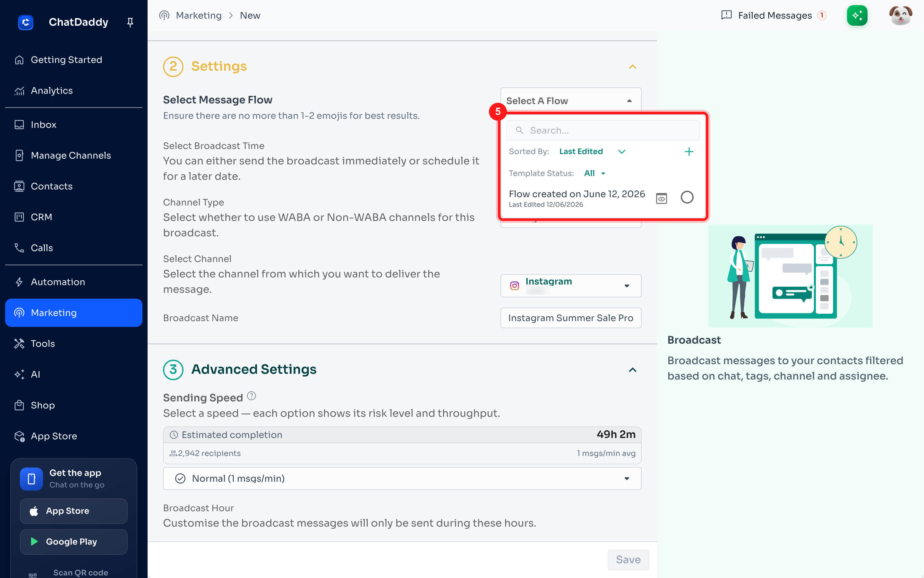924x578 pixels.
Task: Click the Estimated completion clock icon
Action: (x=174, y=435)
